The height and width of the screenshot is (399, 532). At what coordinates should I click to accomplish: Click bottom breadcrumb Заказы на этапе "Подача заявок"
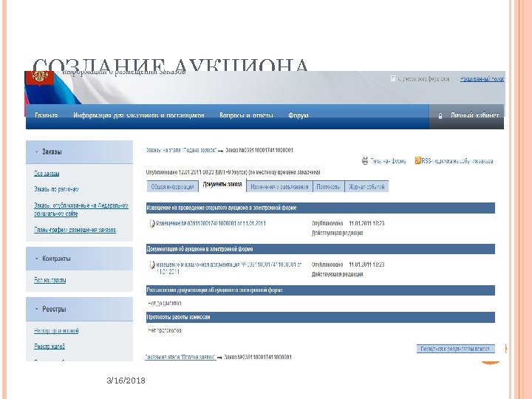(x=180, y=358)
